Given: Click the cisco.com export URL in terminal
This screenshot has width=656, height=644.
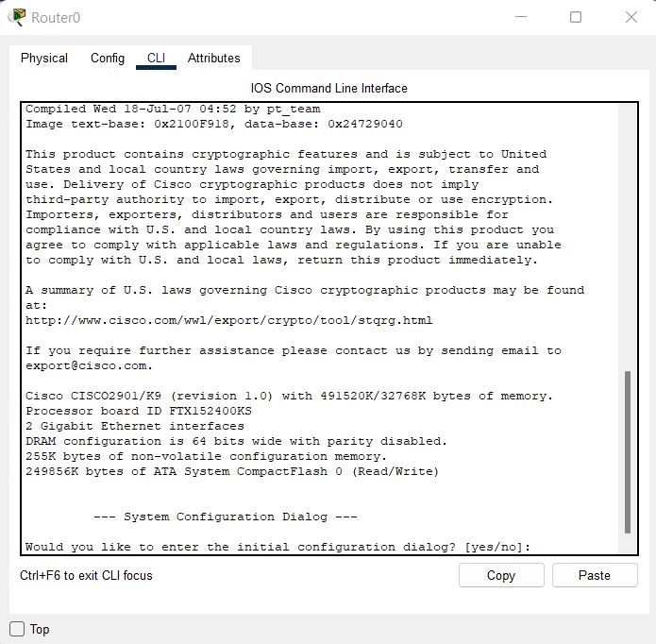Looking at the screenshot, I should 228,320.
